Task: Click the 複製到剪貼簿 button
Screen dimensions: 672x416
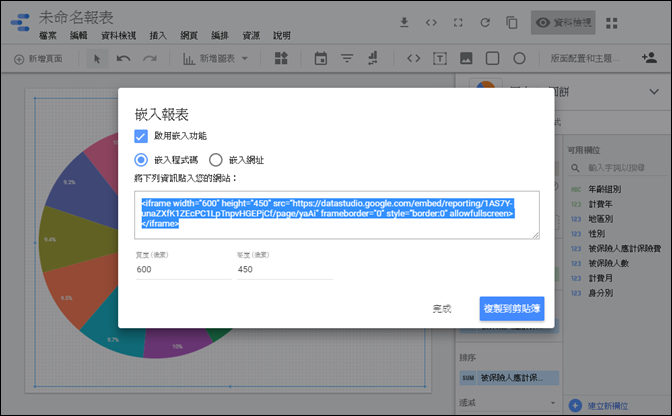Action: (512, 308)
